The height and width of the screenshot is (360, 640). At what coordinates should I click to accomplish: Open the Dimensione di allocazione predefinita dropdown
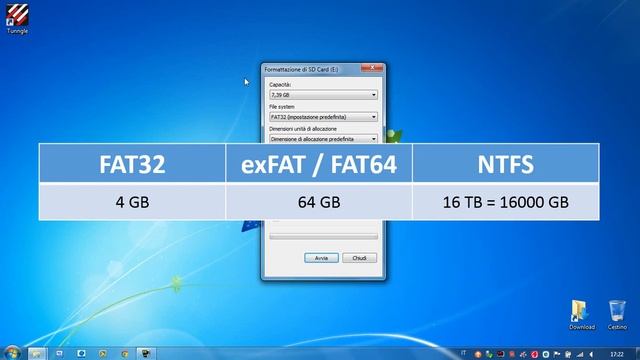(323, 139)
